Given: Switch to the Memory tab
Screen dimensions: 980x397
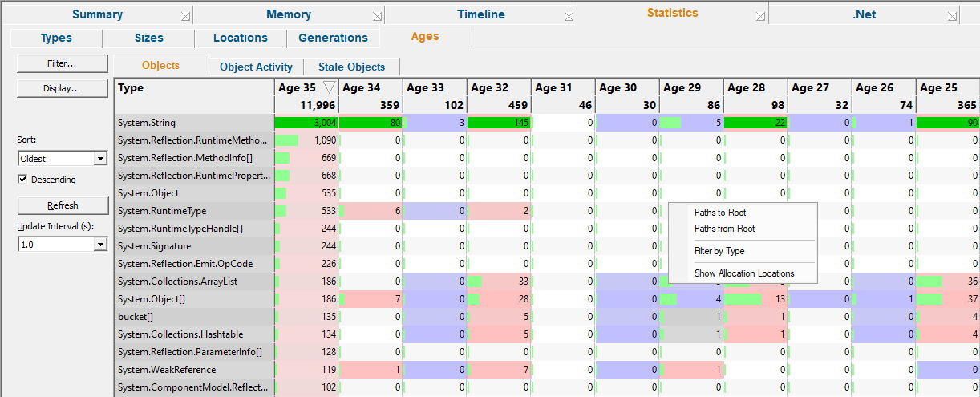Looking at the screenshot, I should click(289, 14).
